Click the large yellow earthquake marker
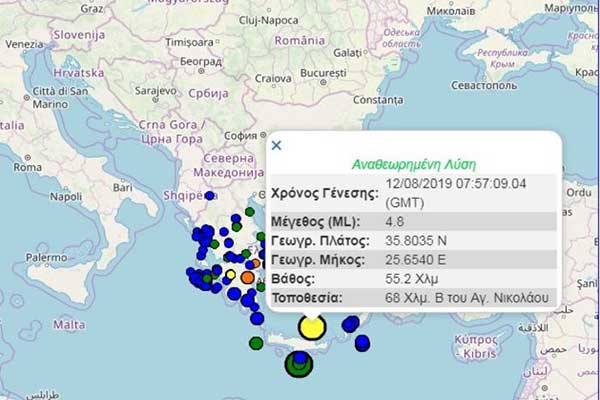Screen dimensions: 600x400 (312, 327)
